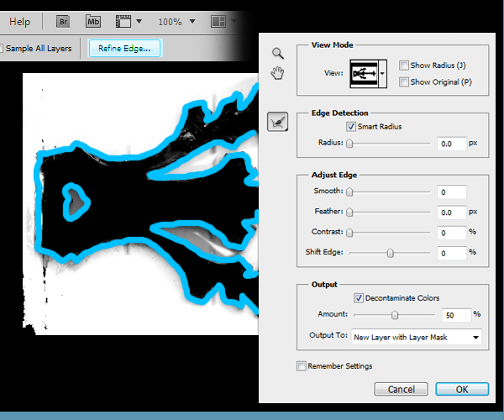Click the Refine Edge... button
The height and width of the screenshot is (420, 504).
point(124,48)
